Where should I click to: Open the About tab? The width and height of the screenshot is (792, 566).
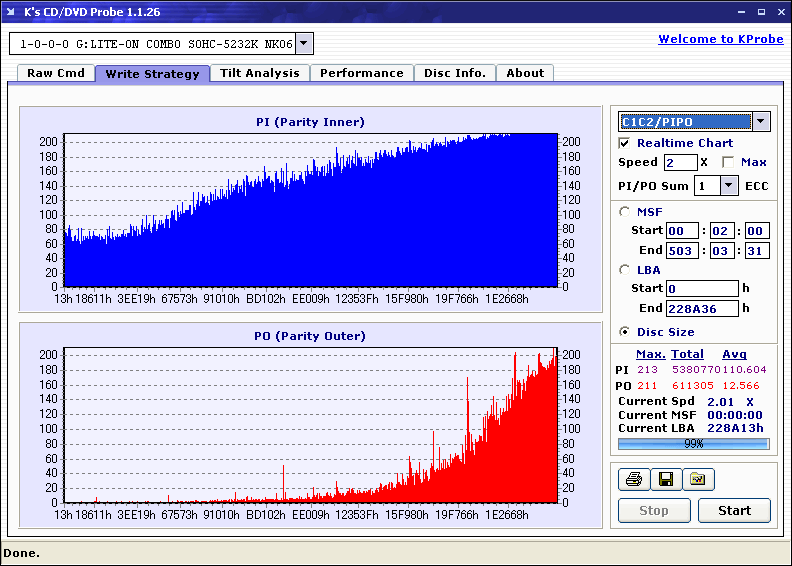[x=525, y=73]
